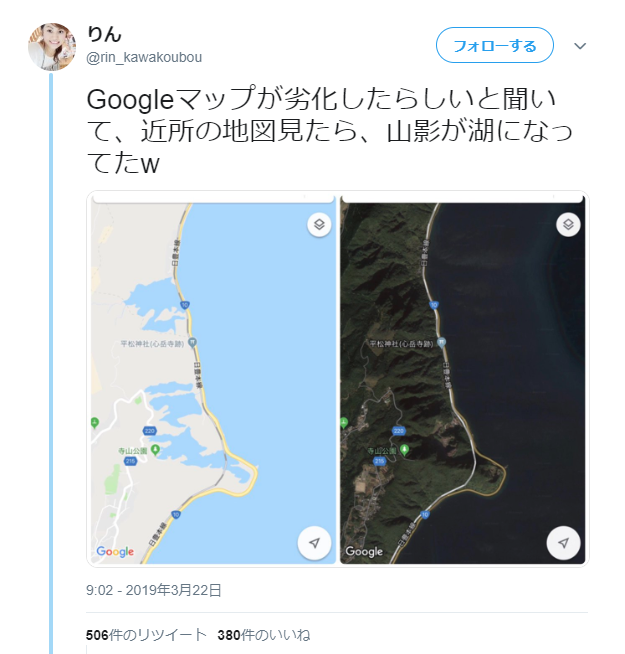View the 506件のリツイート list
625x654 pixels.
[x=146, y=635]
